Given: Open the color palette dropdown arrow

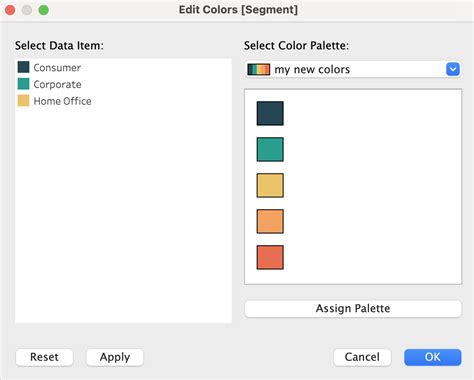Looking at the screenshot, I should tap(453, 69).
